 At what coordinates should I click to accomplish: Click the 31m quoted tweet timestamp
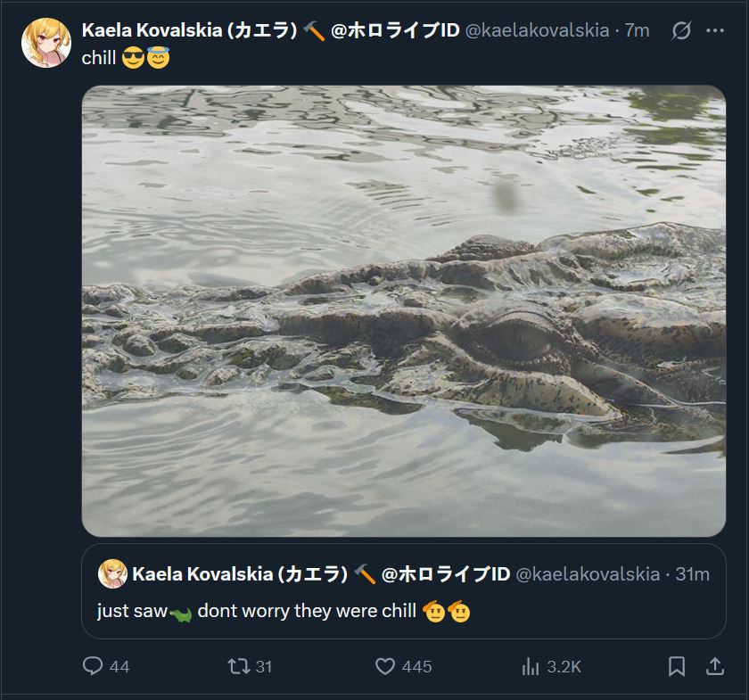693,573
